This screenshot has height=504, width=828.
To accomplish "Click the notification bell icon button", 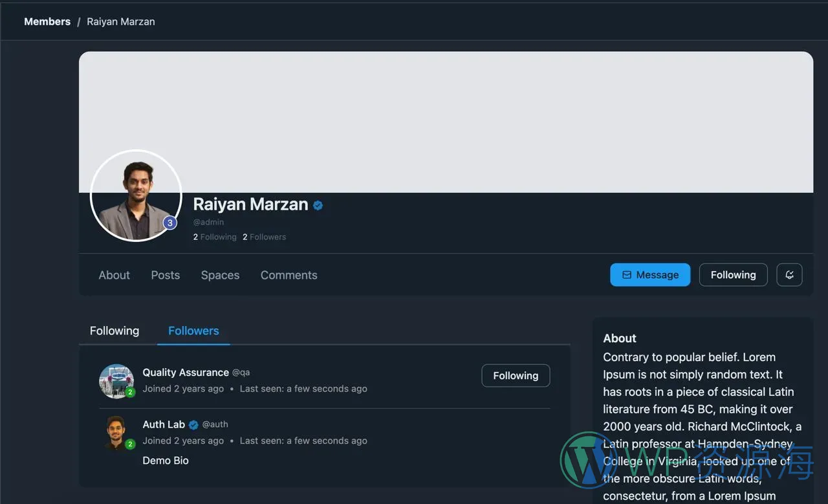I will pos(789,275).
